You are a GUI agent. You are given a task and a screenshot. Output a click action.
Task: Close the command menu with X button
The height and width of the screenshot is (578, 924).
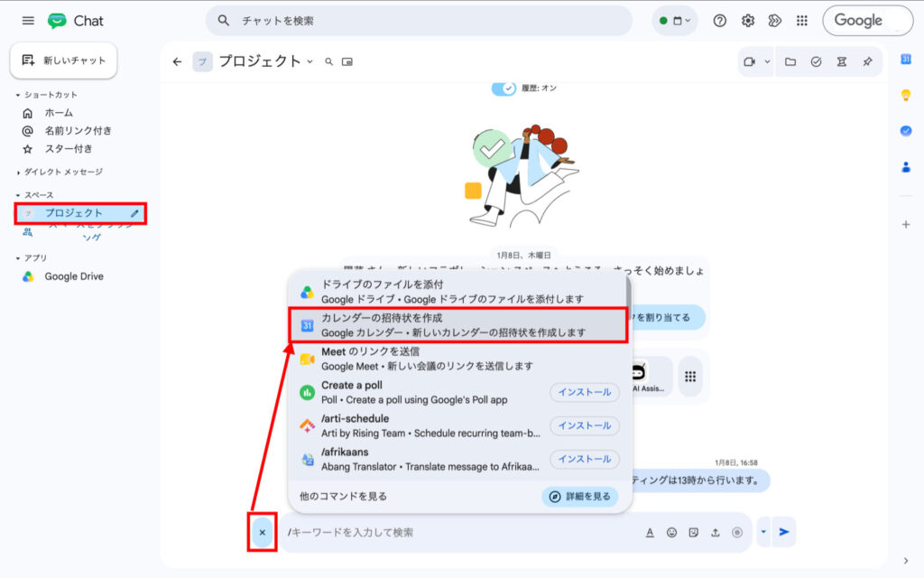point(263,533)
